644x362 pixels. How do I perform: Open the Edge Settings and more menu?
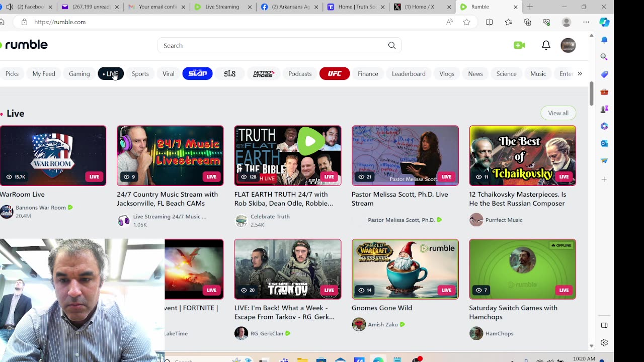[586, 22]
